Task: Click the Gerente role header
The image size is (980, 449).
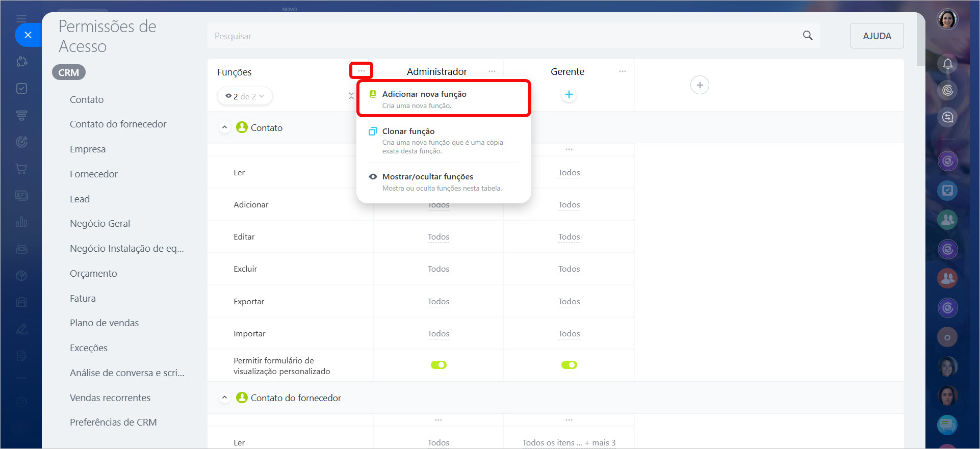Action: 568,72
